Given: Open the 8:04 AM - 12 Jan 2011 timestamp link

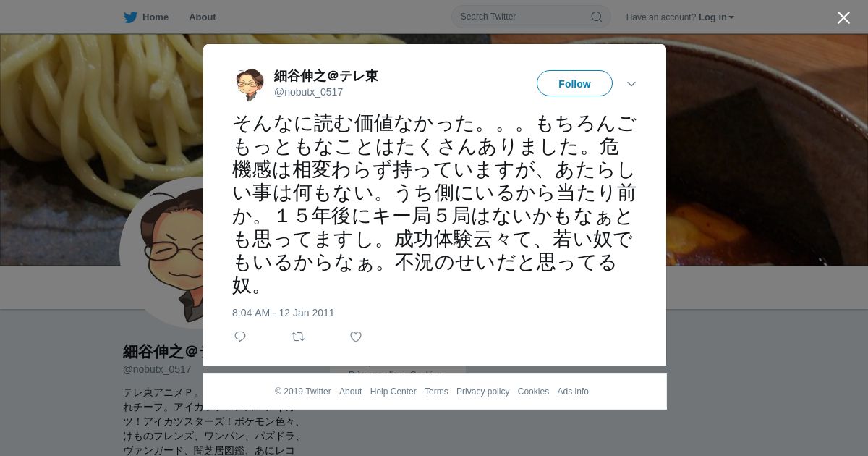Looking at the screenshot, I should [x=284, y=313].
